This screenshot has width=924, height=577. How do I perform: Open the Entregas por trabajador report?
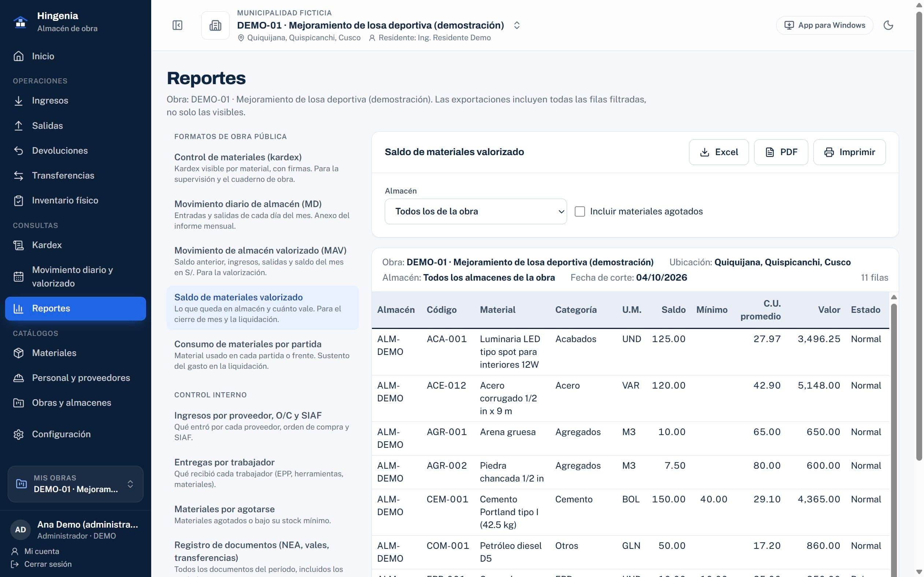pyautogui.click(x=263, y=473)
